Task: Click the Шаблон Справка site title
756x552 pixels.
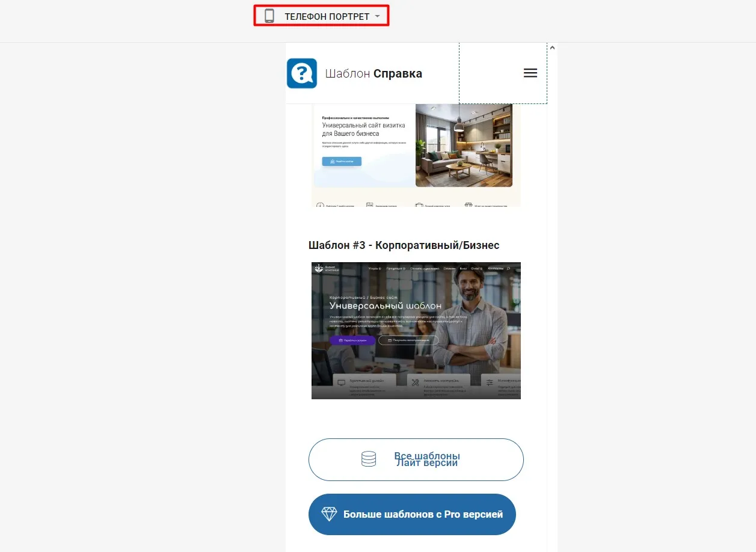Action: [x=373, y=74]
